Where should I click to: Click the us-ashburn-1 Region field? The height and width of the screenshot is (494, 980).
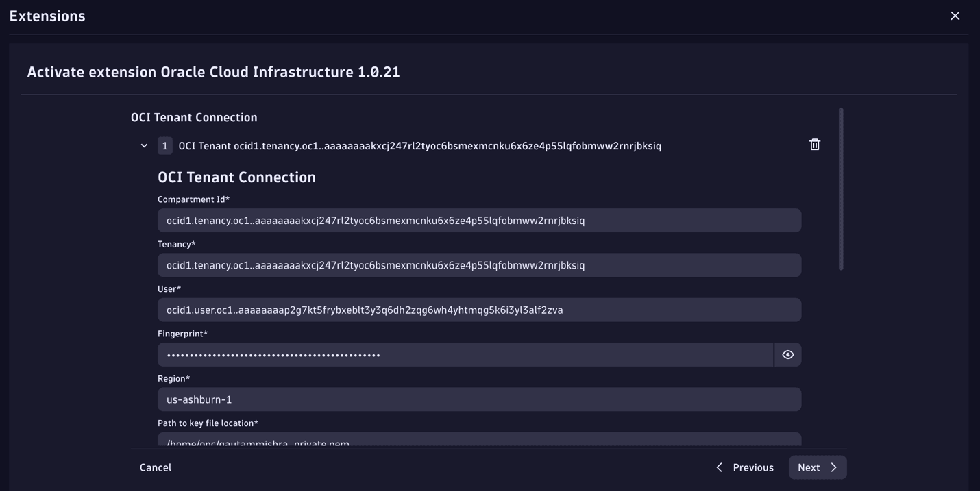click(480, 399)
